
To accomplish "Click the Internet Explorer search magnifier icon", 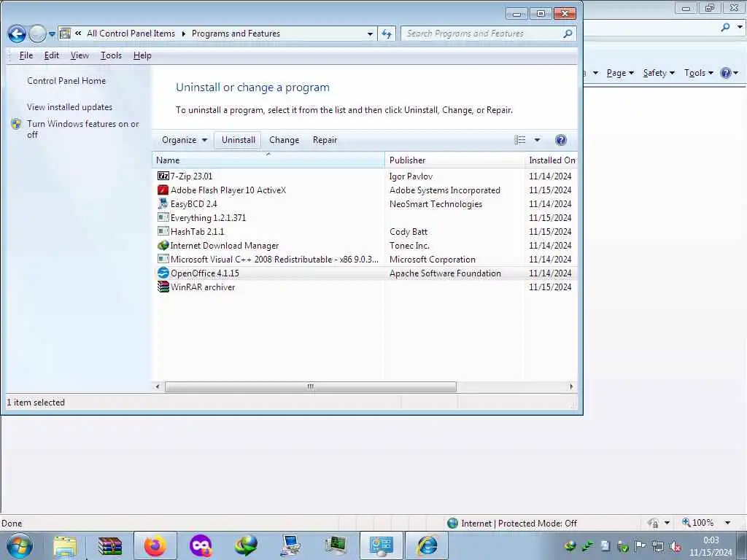I will point(725,27).
